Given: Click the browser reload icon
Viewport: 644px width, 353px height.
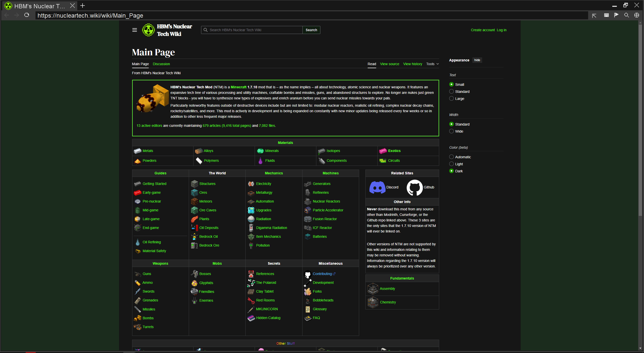Looking at the screenshot, I should (27, 15).
